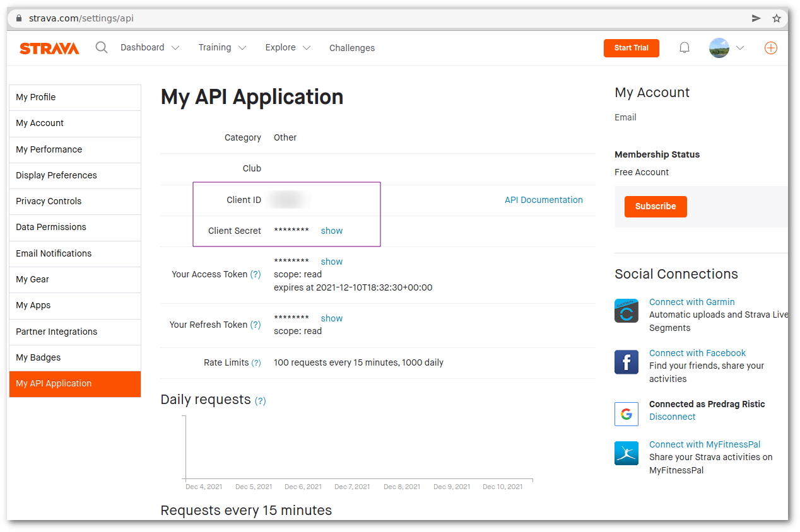Select My API Application in sidebar
The width and height of the screenshot is (800, 532).
point(75,384)
